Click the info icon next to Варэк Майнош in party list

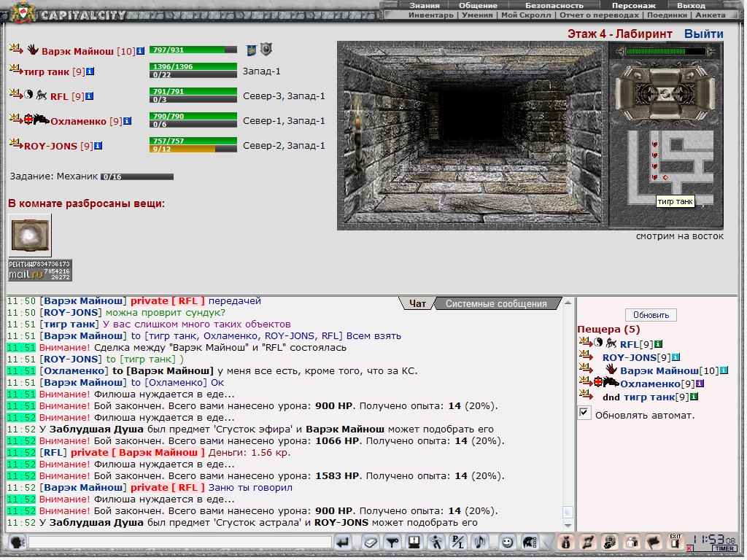tap(141, 51)
